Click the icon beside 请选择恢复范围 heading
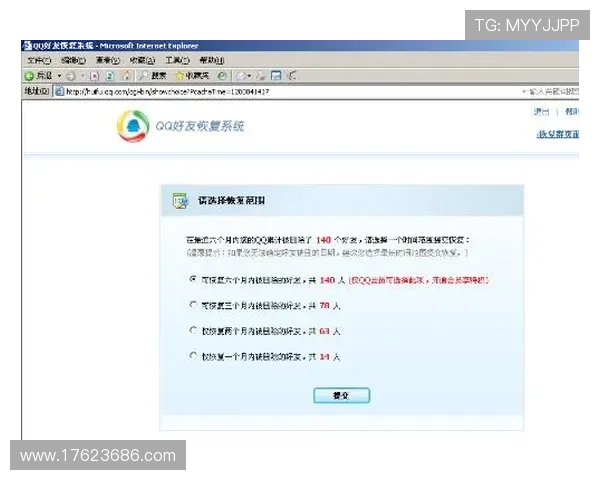The image size is (600, 480). pyautogui.click(x=181, y=201)
